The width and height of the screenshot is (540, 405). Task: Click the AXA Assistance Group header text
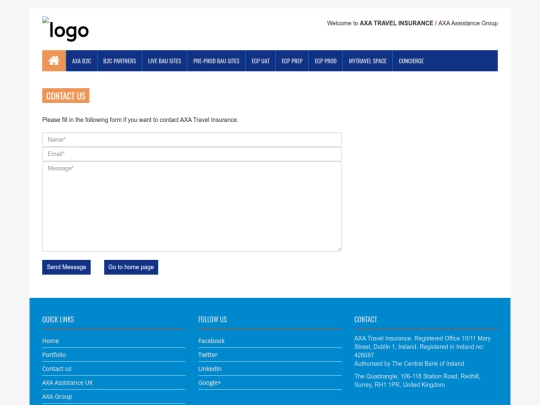click(468, 23)
